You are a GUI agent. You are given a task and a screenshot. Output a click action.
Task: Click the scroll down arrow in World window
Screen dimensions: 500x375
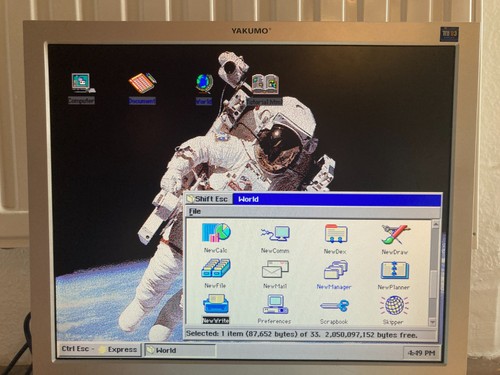[432, 322]
